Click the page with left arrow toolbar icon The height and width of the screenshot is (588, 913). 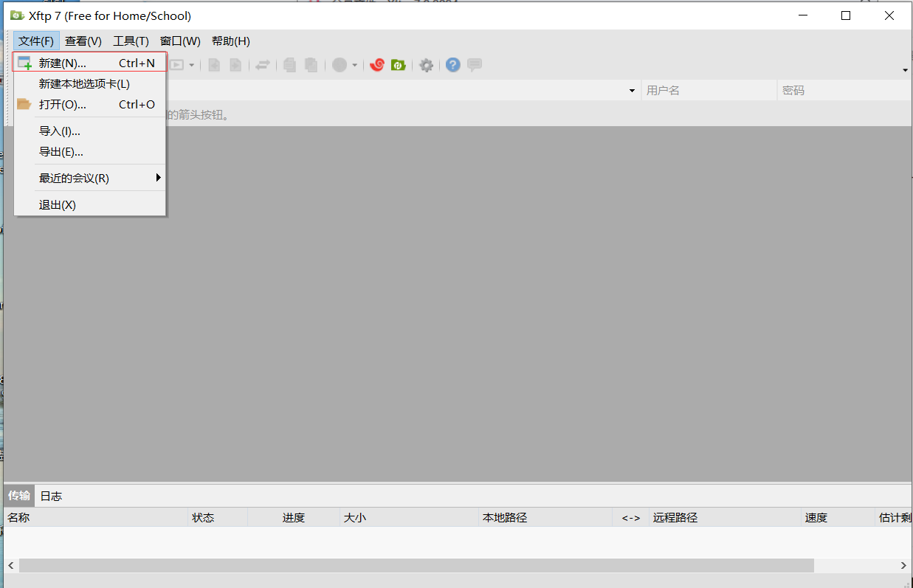214,65
